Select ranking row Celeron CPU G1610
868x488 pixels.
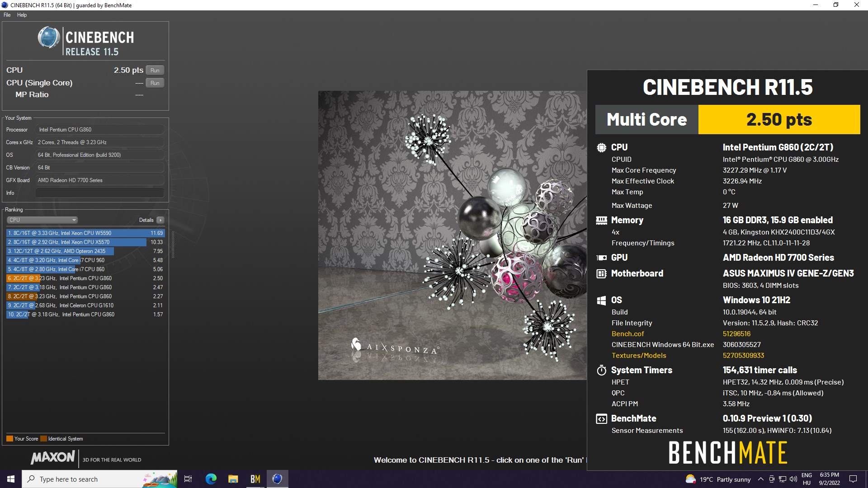85,305
